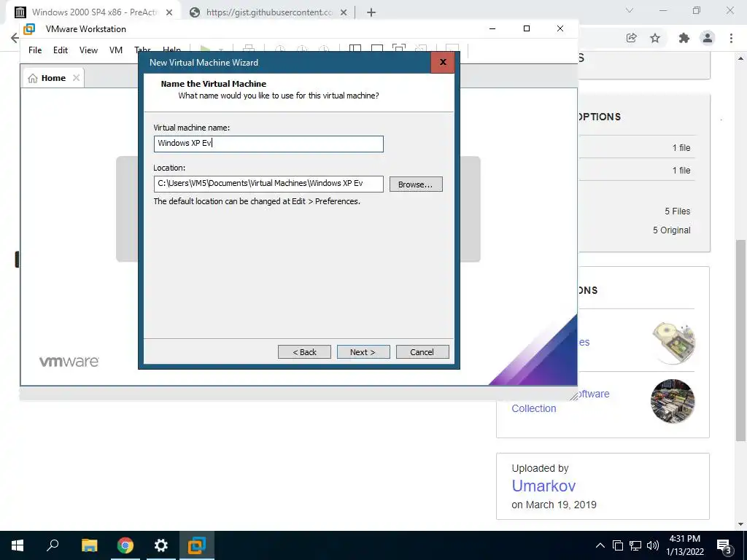This screenshot has width=747, height=560.
Task: Open Chrome's three-dot menu
Action: [731, 38]
